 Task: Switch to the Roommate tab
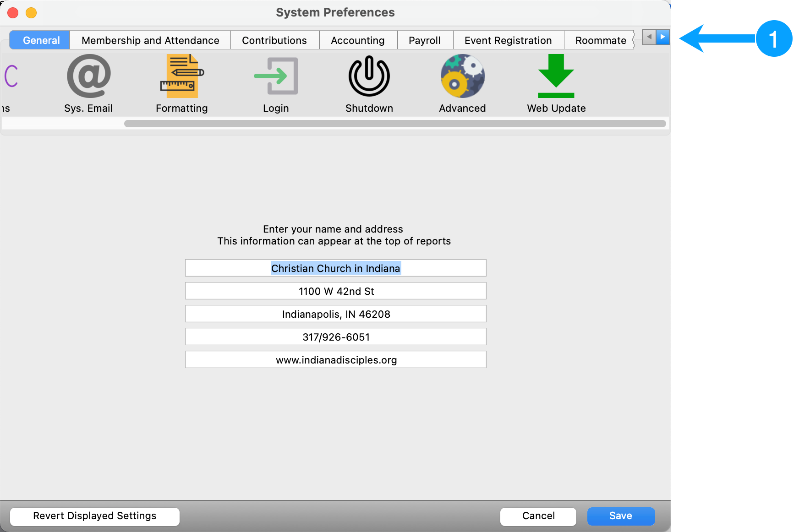tap(600, 40)
